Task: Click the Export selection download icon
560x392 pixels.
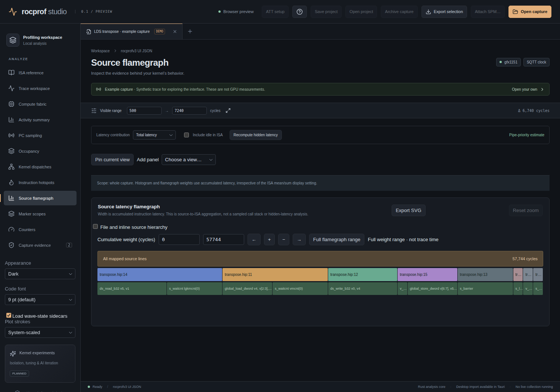Action: [x=429, y=12]
